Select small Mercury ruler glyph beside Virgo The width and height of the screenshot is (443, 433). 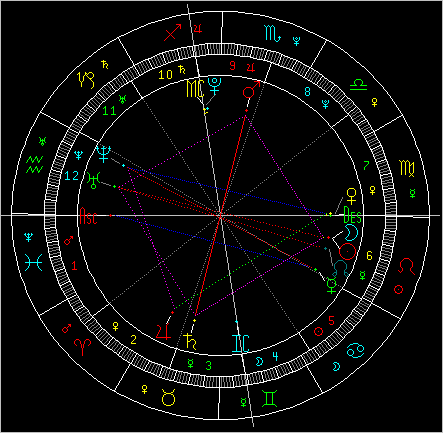[413, 193]
